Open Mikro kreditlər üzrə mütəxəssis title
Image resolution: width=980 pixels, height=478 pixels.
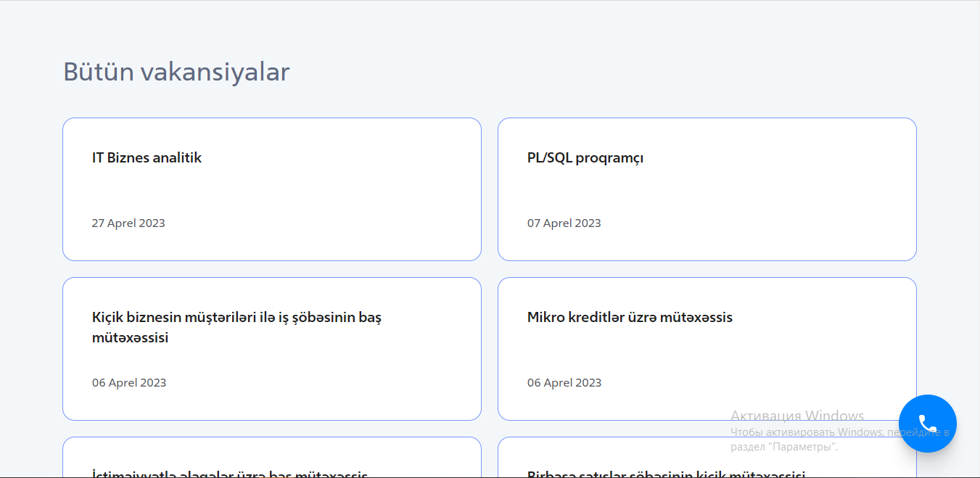pyautogui.click(x=630, y=317)
